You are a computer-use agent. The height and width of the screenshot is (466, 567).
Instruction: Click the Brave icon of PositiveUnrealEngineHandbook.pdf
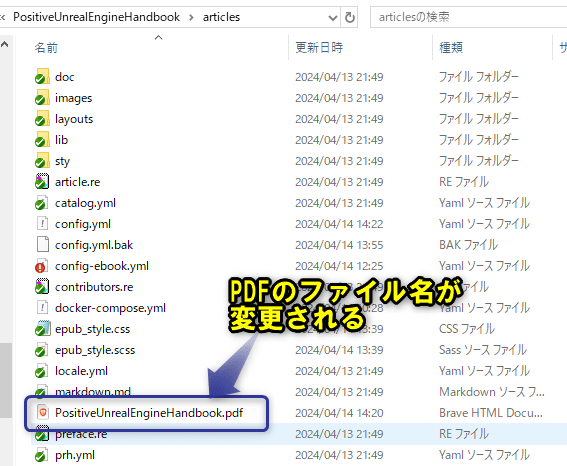coord(42,413)
